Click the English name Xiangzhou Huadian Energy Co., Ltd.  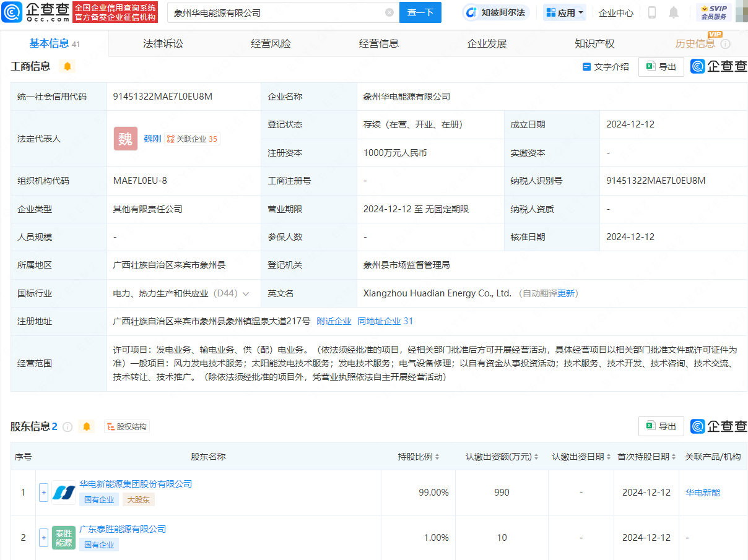(x=438, y=293)
